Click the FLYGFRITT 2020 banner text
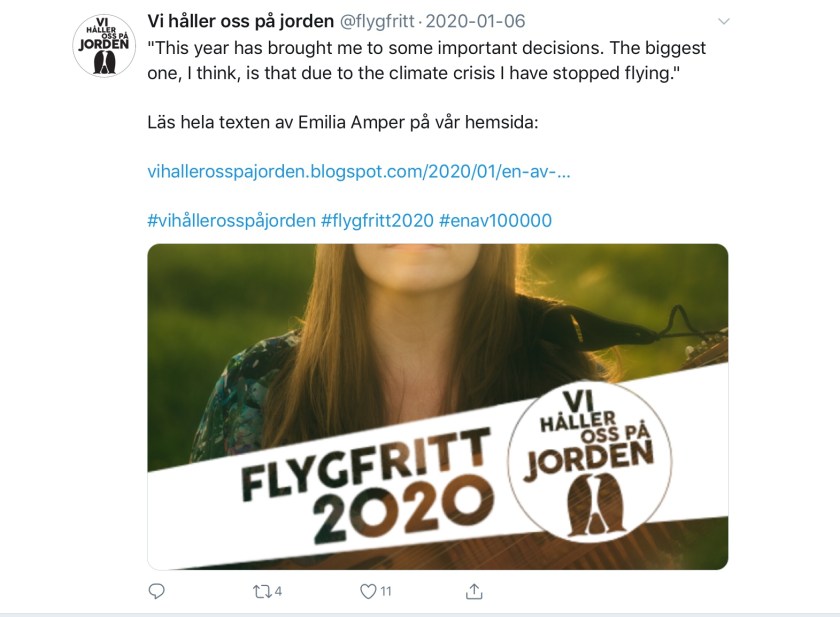The height and width of the screenshot is (617, 840). click(366, 485)
